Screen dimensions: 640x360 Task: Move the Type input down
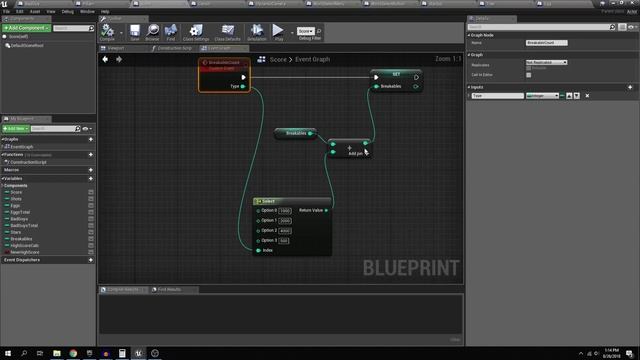pyautogui.click(x=577, y=96)
